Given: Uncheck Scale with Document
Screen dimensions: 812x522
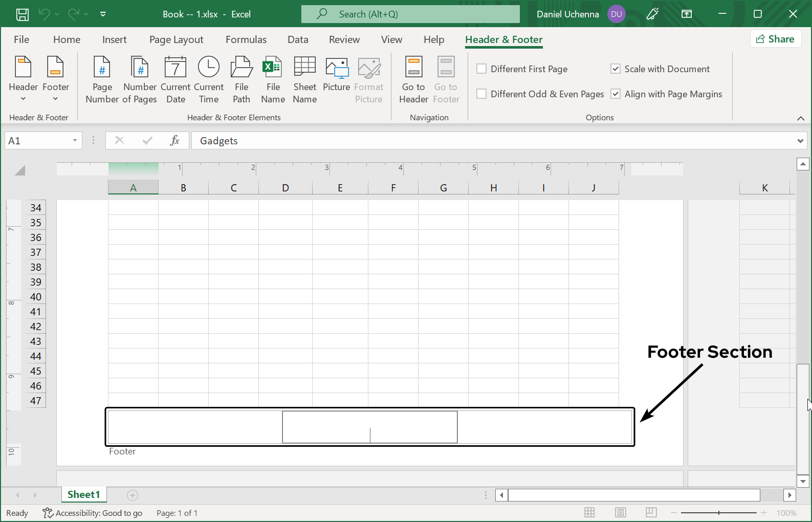Looking at the screenshot, I should pyautogui.click(x=616, y=69).
